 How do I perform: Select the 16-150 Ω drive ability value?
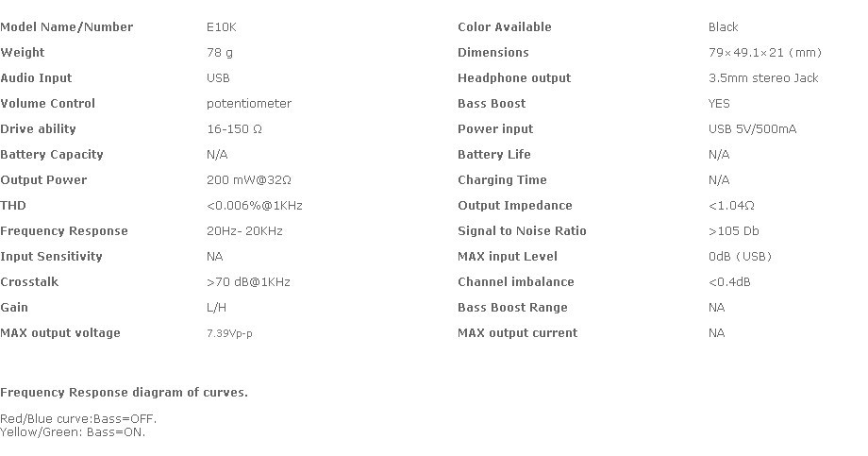234,129
